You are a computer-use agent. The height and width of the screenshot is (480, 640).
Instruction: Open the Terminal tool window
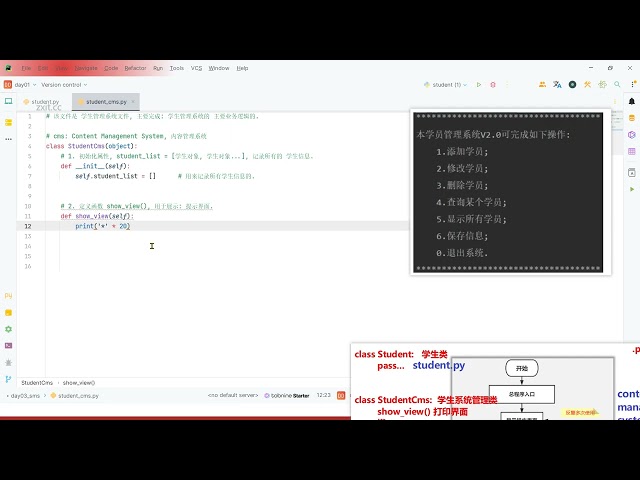pyautogui.click(x=8, y=346)
